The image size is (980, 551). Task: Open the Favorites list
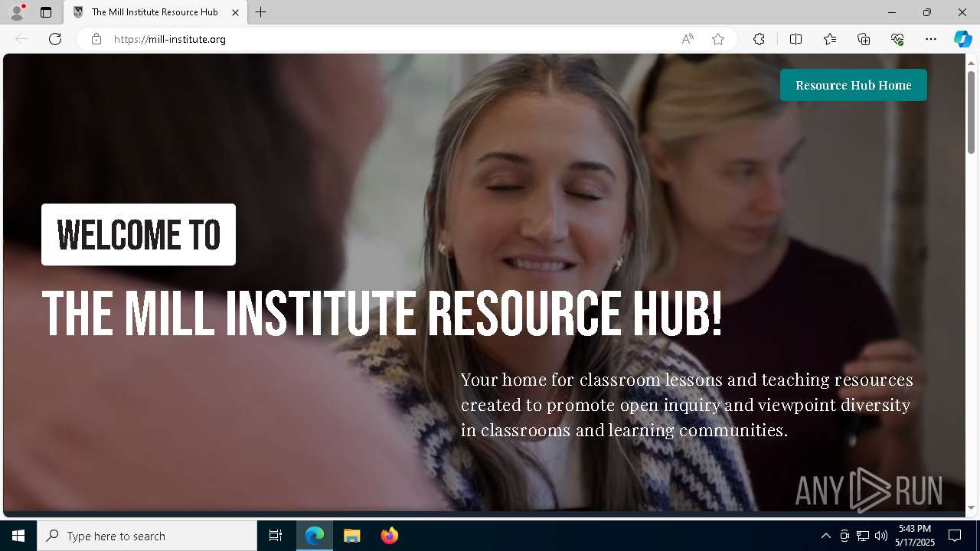point(830,39)
